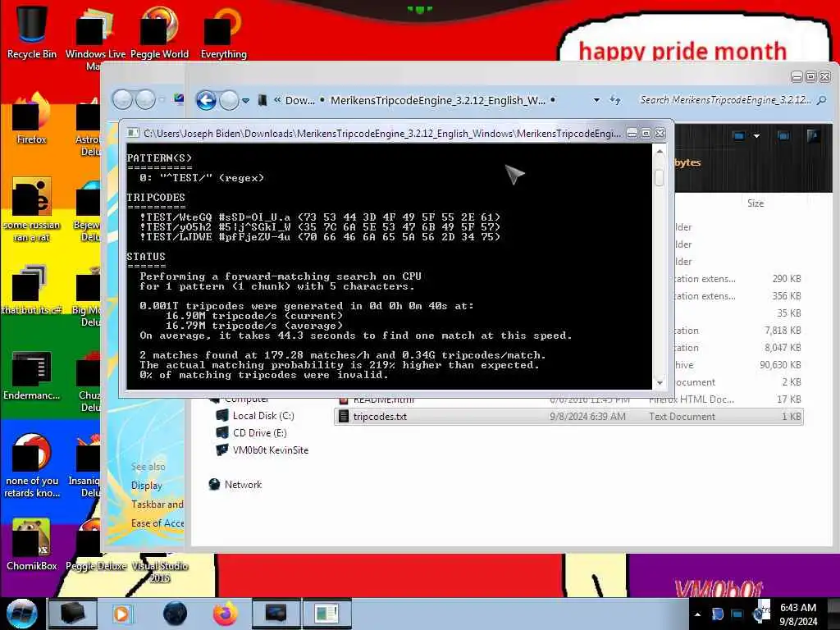
Task: Click the help icon in the Explorer toolbar
Action: click(813, 136)
